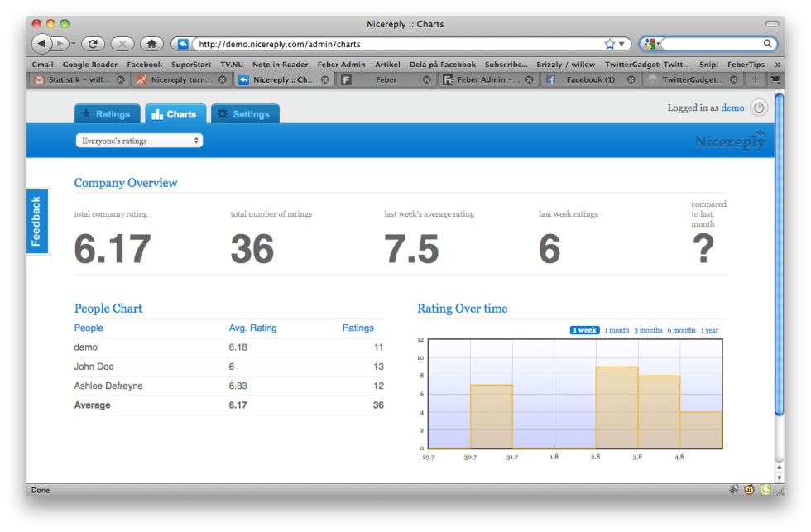Click the browser reload button
The height and width of the screenshot is (532, 811).
point(93,44)
